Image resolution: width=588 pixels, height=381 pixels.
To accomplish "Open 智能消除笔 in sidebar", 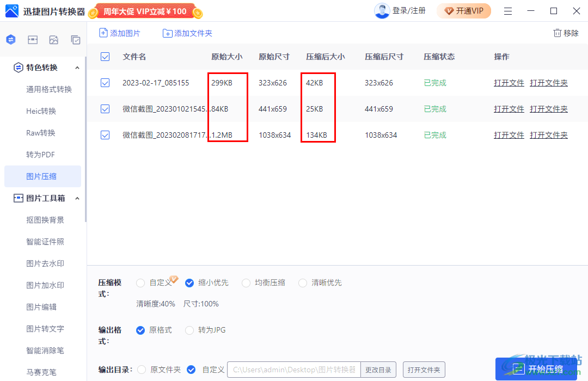I will tap(45, 351).
